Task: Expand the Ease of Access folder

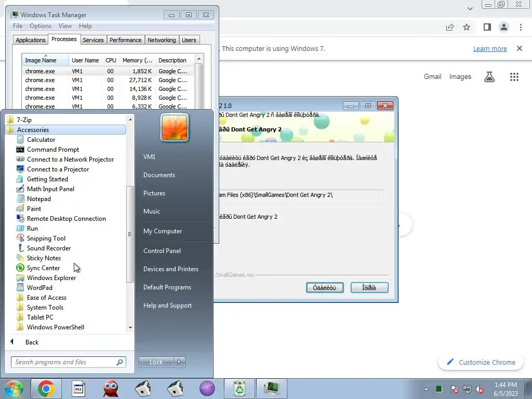Action: [x=46, y=297]
